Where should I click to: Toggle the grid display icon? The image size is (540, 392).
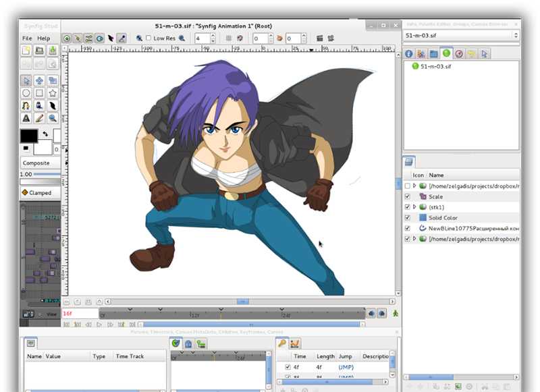click(x=229, y=38)
